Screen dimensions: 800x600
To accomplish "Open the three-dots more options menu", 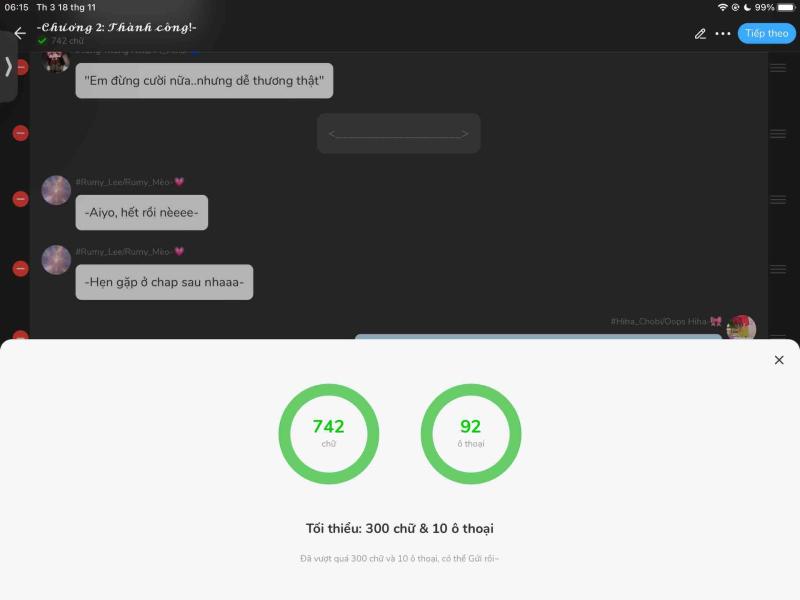I will pos(722,34).
